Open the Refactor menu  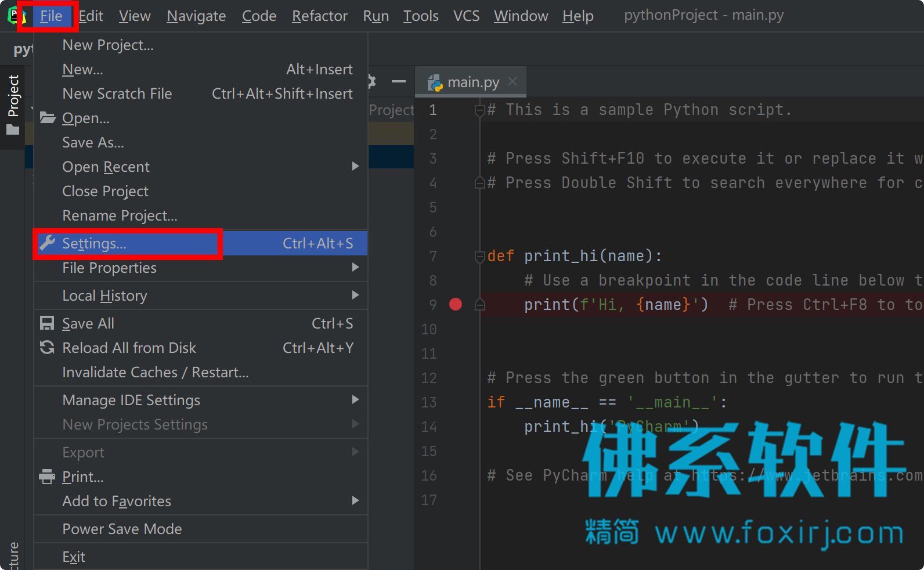[x=320, y=16]
